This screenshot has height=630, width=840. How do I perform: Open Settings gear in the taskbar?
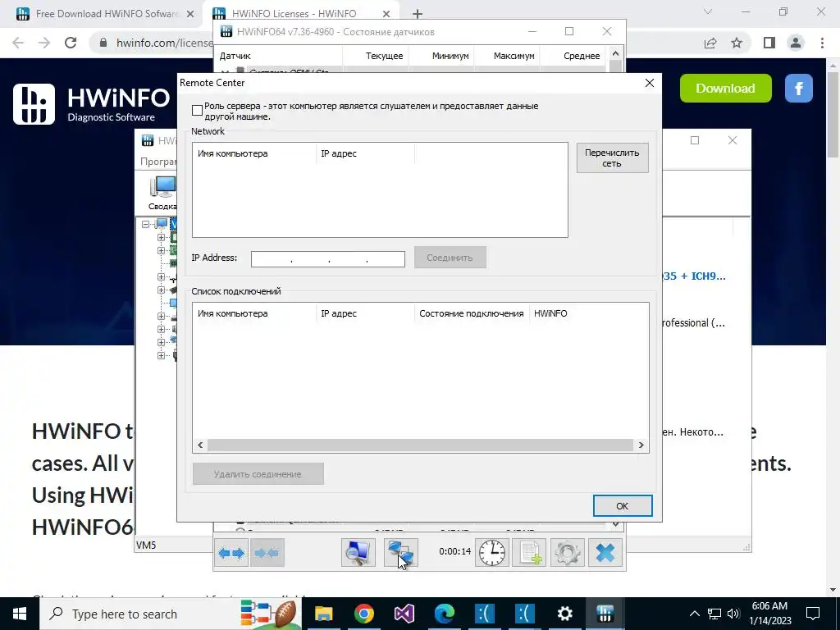(x=564, y=614)
